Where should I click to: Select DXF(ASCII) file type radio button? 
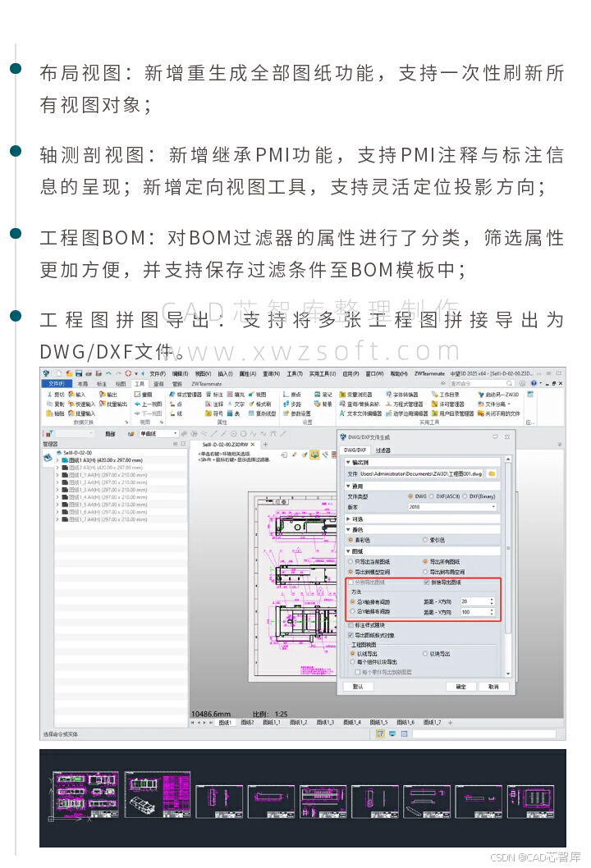tap(432, 496)
